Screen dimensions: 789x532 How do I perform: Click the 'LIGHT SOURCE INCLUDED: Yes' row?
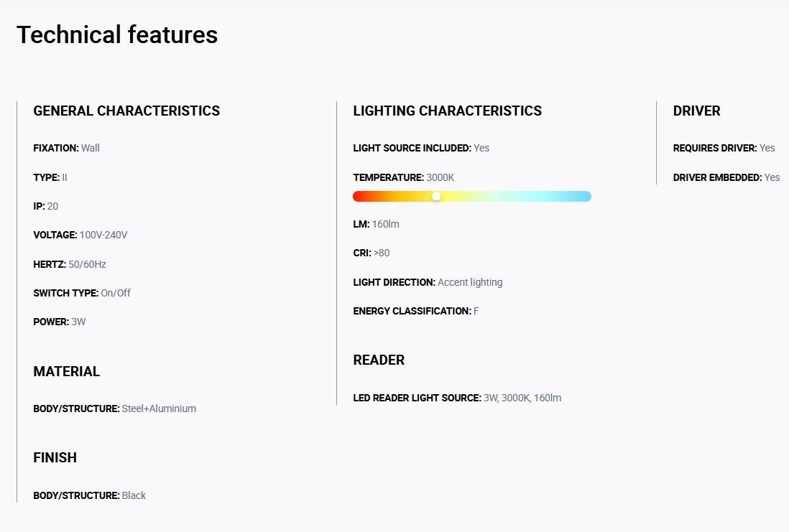click(421, 148)
